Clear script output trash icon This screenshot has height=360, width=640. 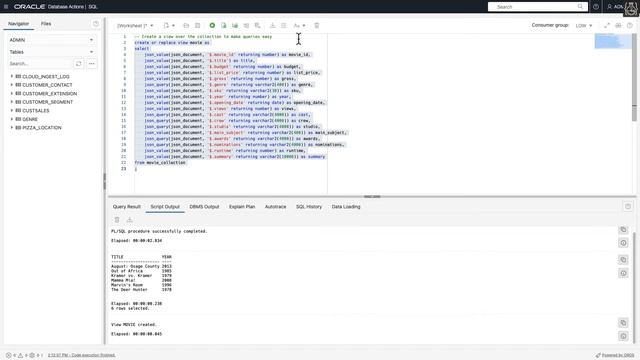click(x=117, y=220)
